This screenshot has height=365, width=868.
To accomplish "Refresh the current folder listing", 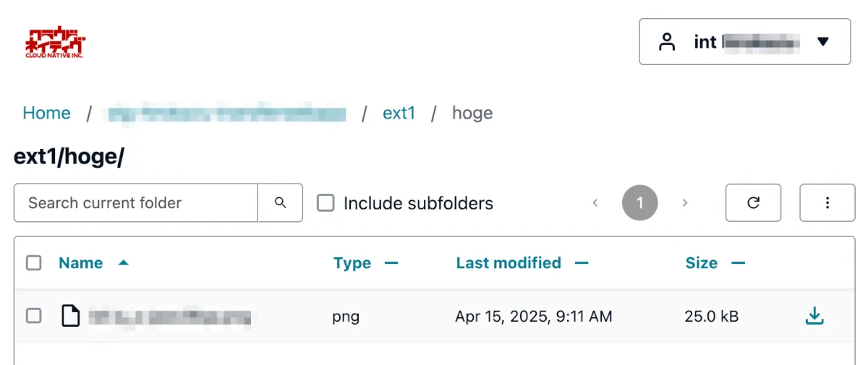I will coord(753,203).
